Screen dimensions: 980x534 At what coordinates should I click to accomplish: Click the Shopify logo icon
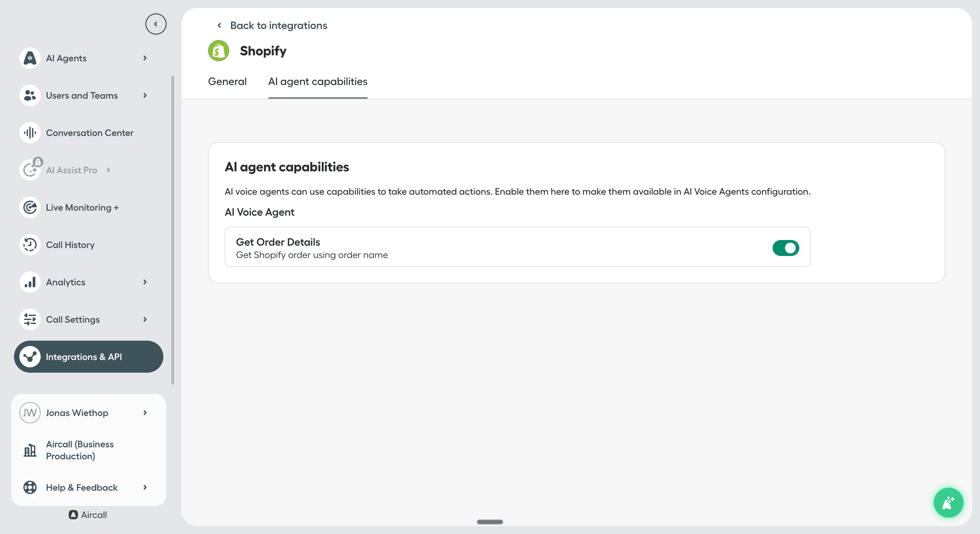[218, 51]
